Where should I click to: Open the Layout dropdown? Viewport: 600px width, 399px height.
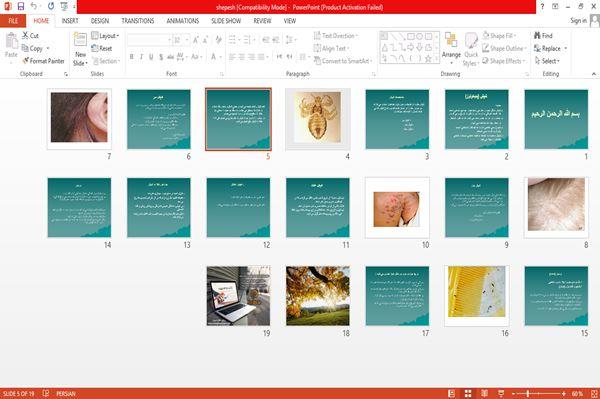(x=105, y=36)
